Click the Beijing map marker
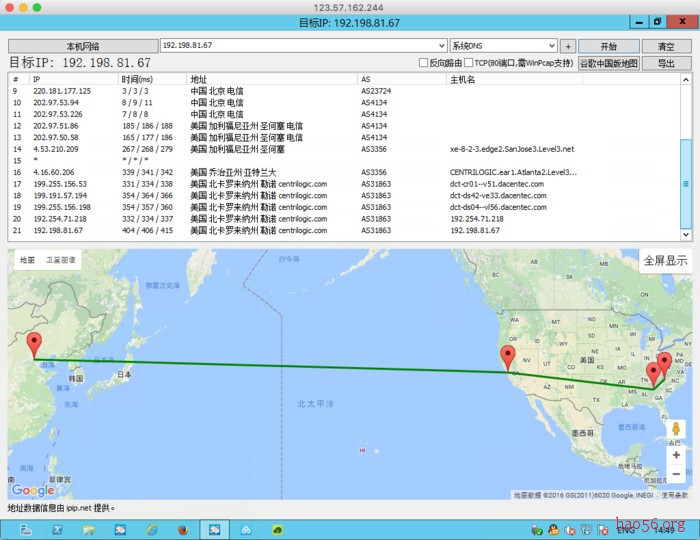Viewport: 700px width, 540px height. click(x=34, y=345)
